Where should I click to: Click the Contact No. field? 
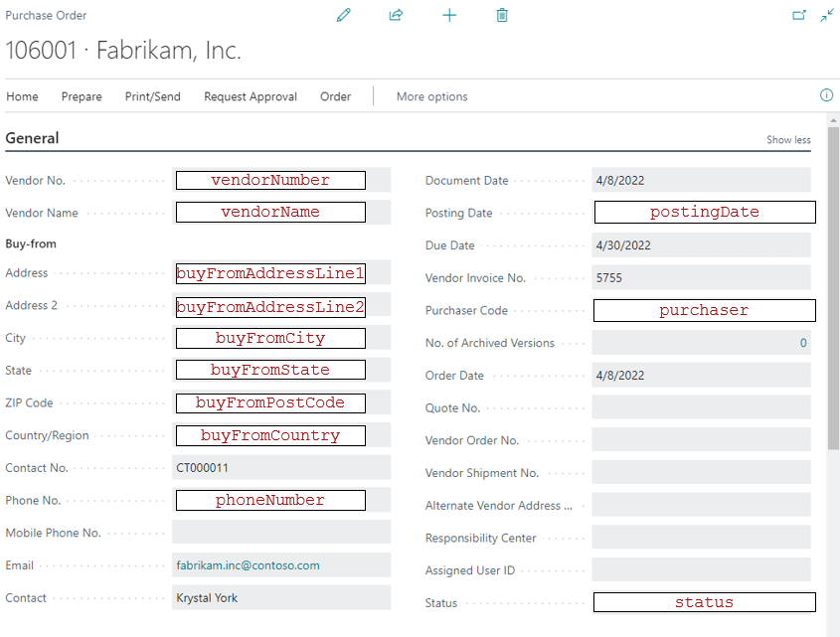tap(281, 467)
